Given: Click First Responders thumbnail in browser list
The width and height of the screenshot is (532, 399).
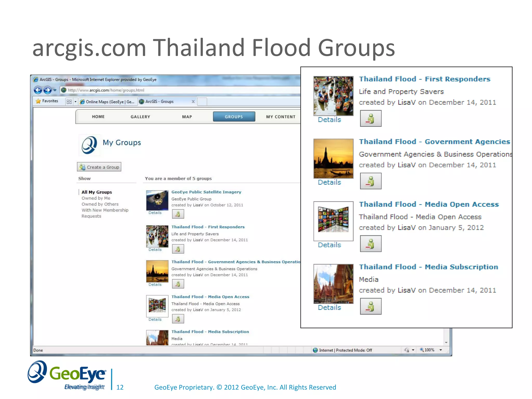Looking at the screenshot, I should pyautogui.click(x=157, y=236).
